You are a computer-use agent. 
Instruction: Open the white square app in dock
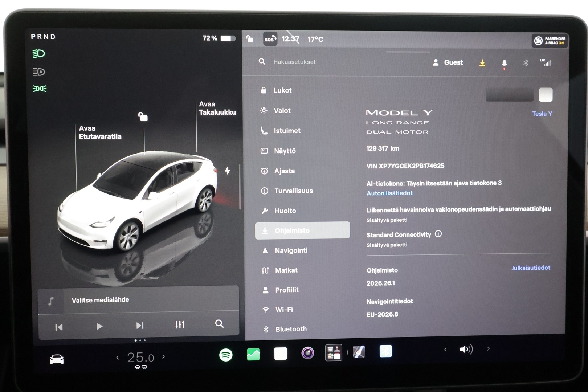(281, 353)
